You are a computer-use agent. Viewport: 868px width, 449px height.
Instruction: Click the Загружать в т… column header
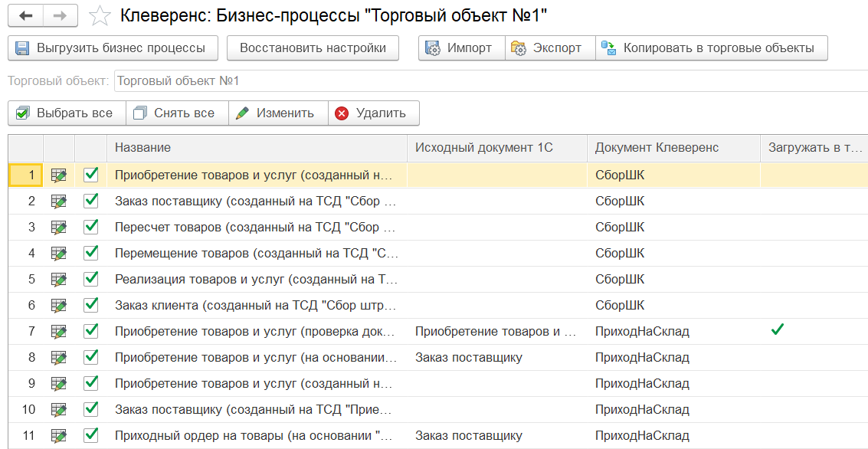click(814, 147)
